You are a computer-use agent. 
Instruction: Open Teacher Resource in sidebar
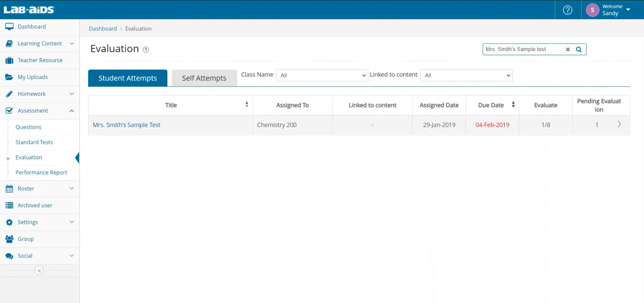coord(40,60)
